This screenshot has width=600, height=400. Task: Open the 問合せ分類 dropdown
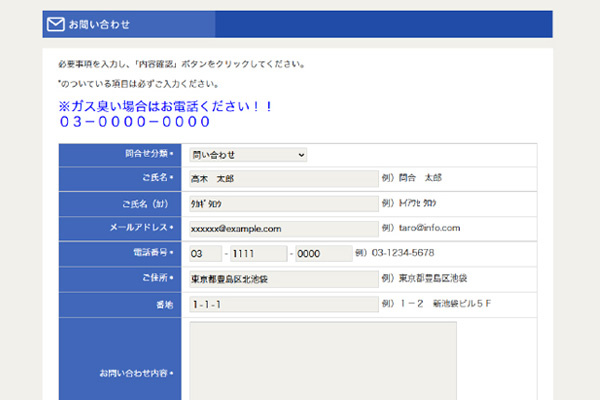pyautogui.click(x=247, y=155)
